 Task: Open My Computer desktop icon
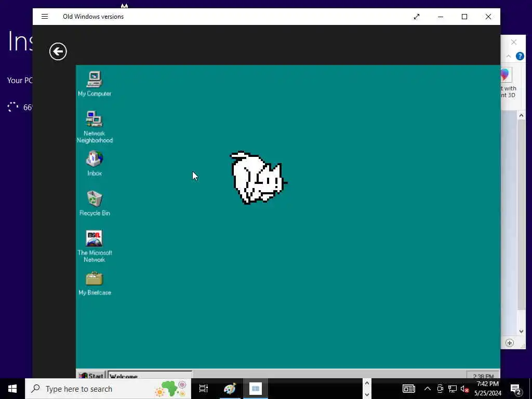click(95, 84)
